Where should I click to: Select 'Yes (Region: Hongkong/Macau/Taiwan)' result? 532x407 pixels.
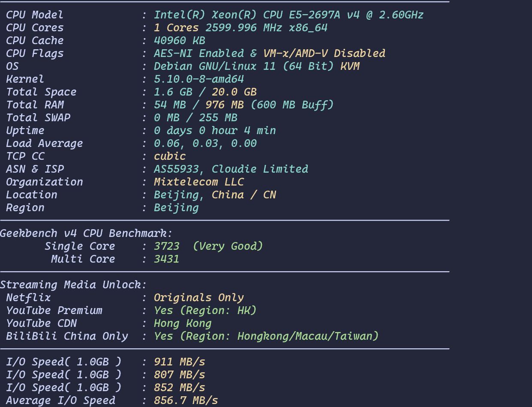point(266,336)
